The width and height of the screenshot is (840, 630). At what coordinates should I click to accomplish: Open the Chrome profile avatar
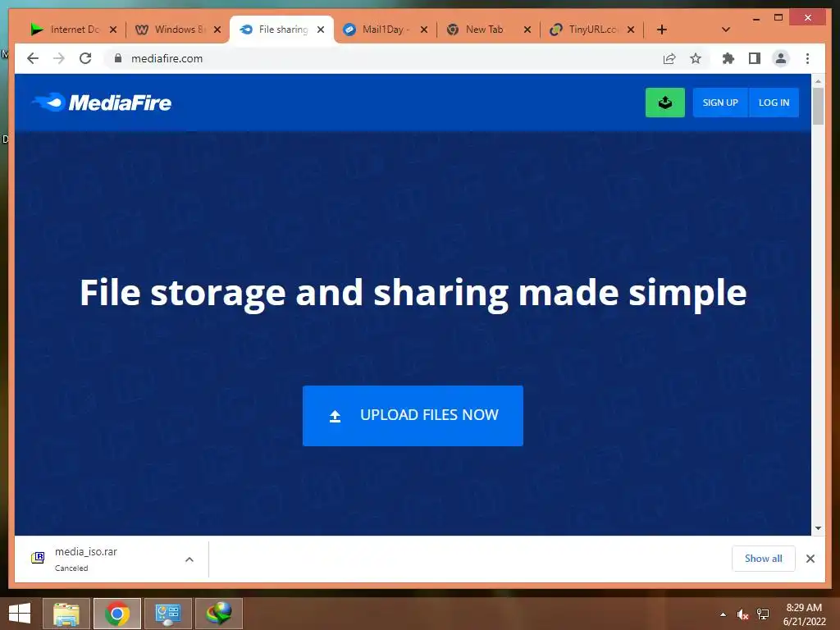pos(781,58)
